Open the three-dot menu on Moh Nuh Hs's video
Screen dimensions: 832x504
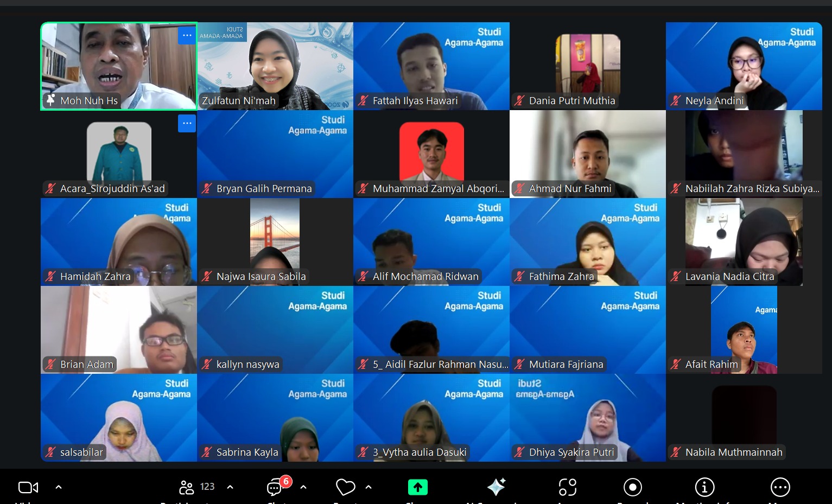point(187,36)
